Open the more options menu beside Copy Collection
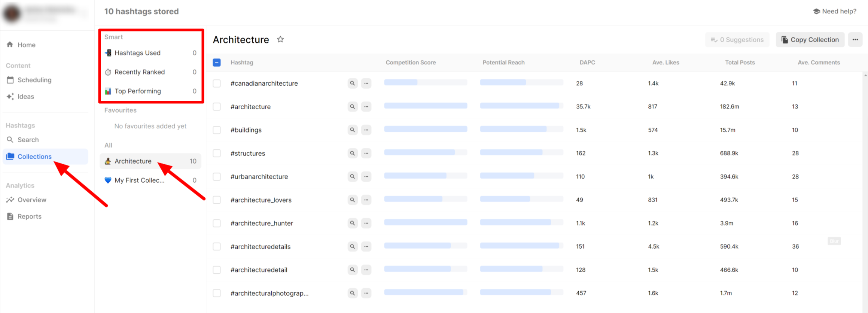Viewport: 868px width, 313px height. click(855, 40)
